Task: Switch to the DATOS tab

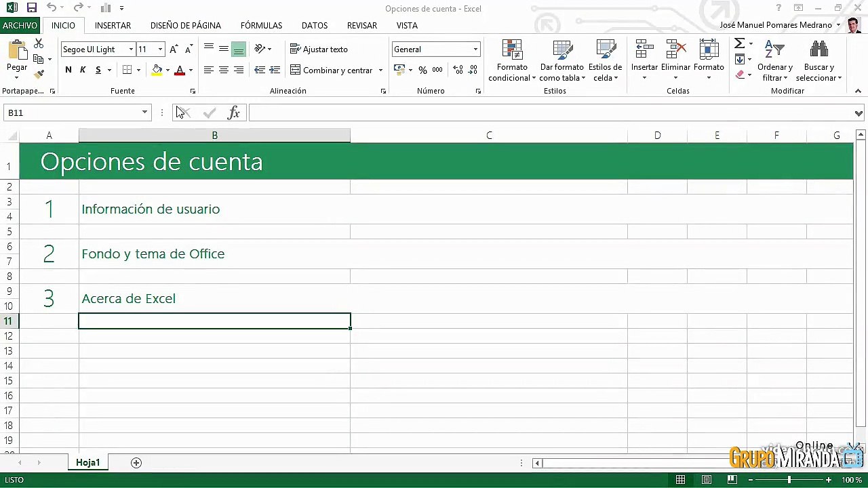Action: coord(315,25)
